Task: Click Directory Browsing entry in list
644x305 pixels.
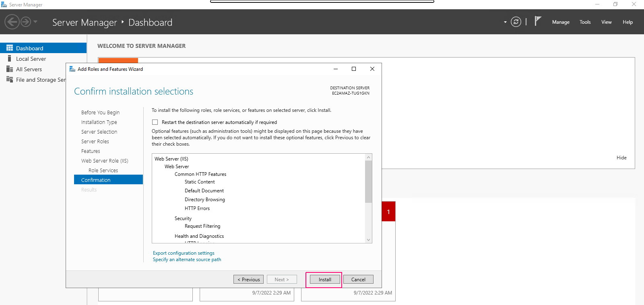Action: tap(205, 200)
